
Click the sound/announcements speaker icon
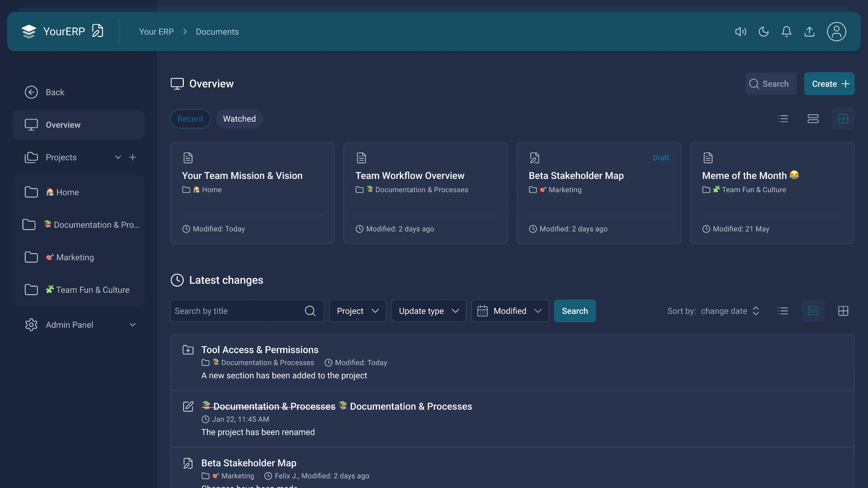click(741, 32)
